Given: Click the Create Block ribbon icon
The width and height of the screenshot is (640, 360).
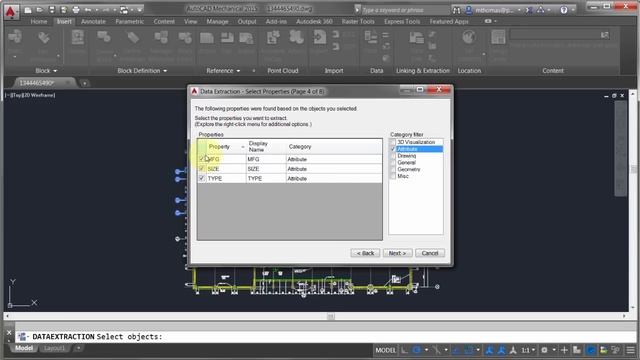Looking at the screenshot, I should pos(104,38).
